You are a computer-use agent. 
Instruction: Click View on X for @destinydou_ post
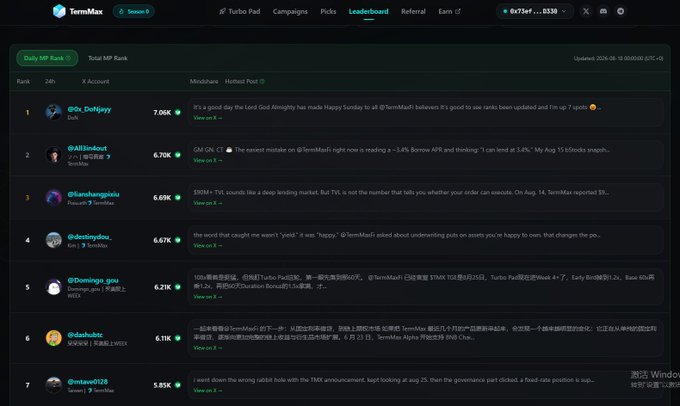click(208, 246)
